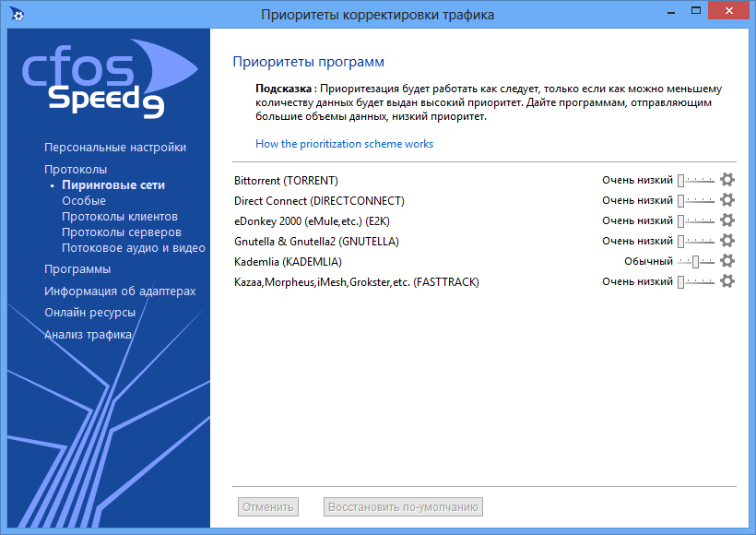The image size is (756, 535).
Task: Open 'How the prioritization scheme works' link
Action: 344,144
